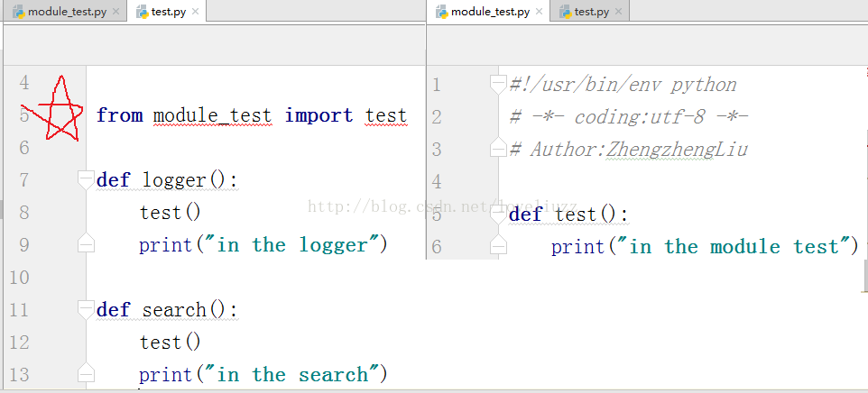Click the red star drawing in left gutter
Viewport: 868px width, 393px height.
click(x=60, y=110)
